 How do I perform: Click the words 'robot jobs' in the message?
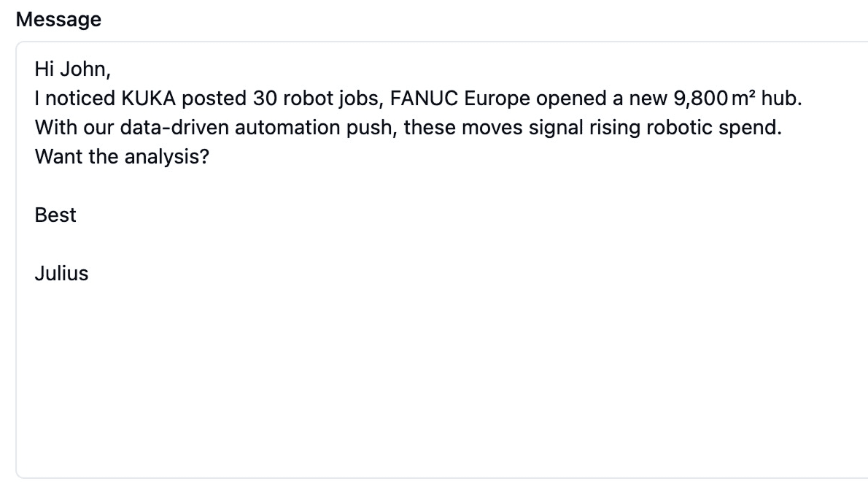click(x=331, y=99)
